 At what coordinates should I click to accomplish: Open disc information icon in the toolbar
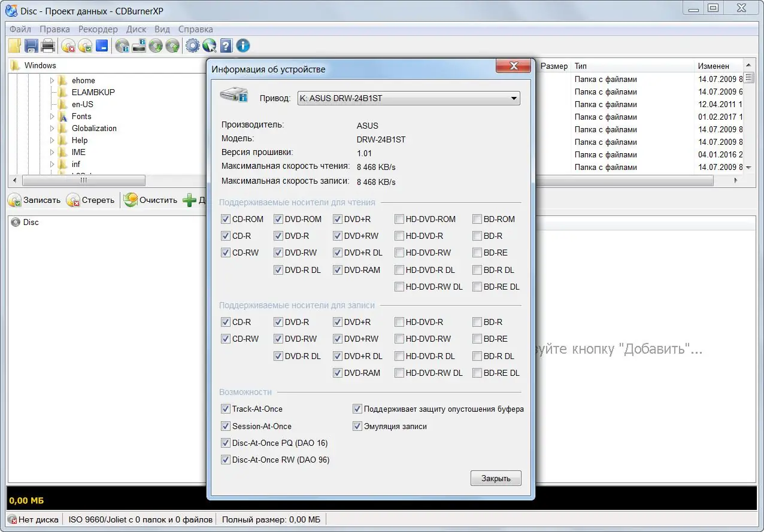pos(123,45)
